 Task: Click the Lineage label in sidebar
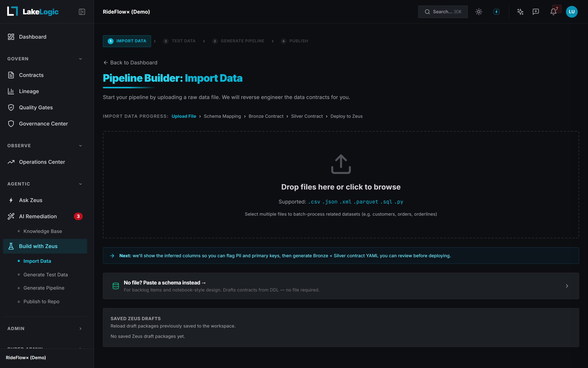point(29,91)
